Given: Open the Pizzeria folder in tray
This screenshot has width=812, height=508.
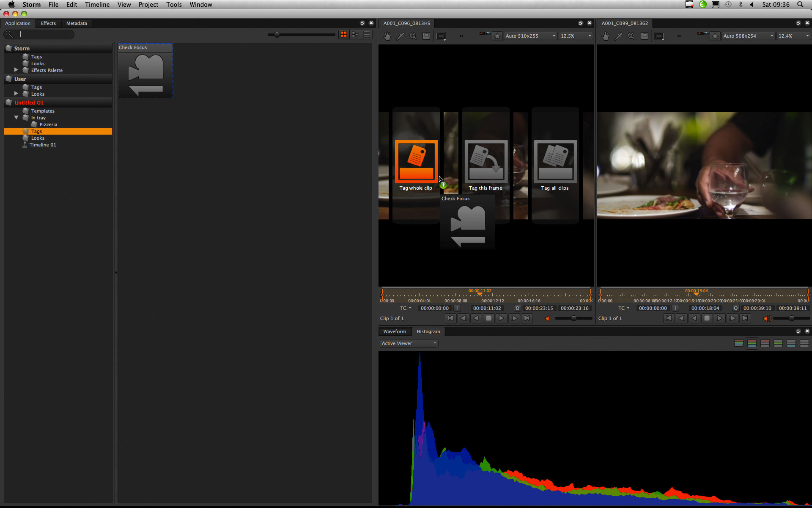Looking at the screenshot, I should point(48,124).
